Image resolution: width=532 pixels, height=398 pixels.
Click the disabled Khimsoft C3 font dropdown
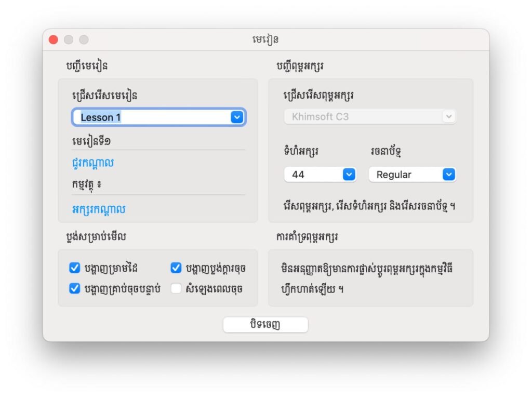click(x=370, y=117)
